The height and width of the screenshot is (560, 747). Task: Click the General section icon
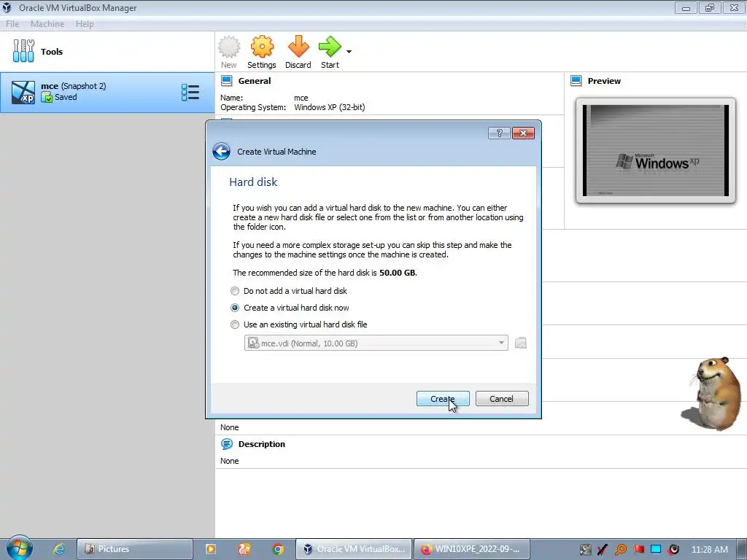point(227,80)
